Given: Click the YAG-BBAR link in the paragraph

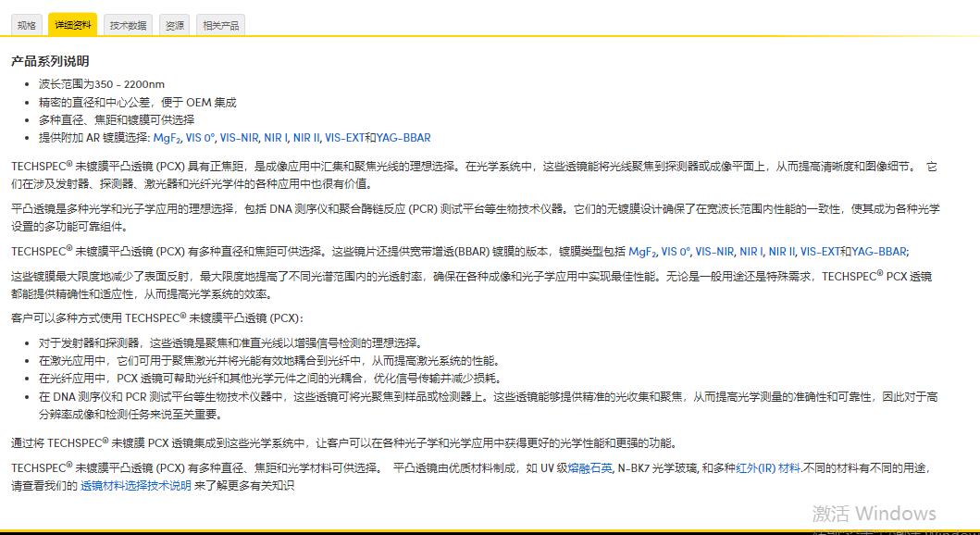Looking at the screenshot, I should pos(876,252).
